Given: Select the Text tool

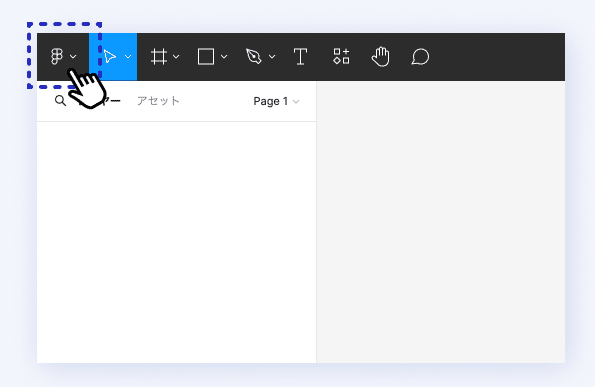Looking at the screenshot, I should coord(301,57).
